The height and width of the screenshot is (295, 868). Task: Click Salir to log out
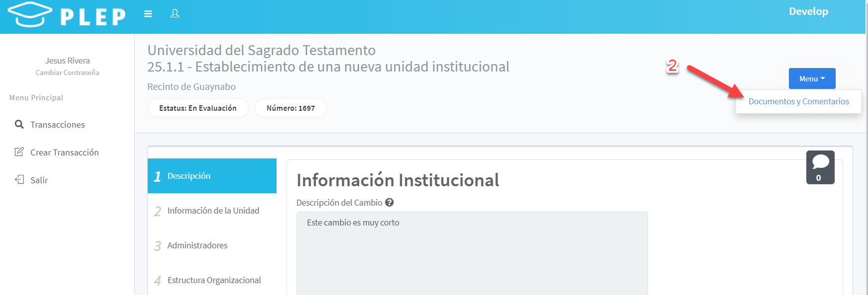pos(39,180)
